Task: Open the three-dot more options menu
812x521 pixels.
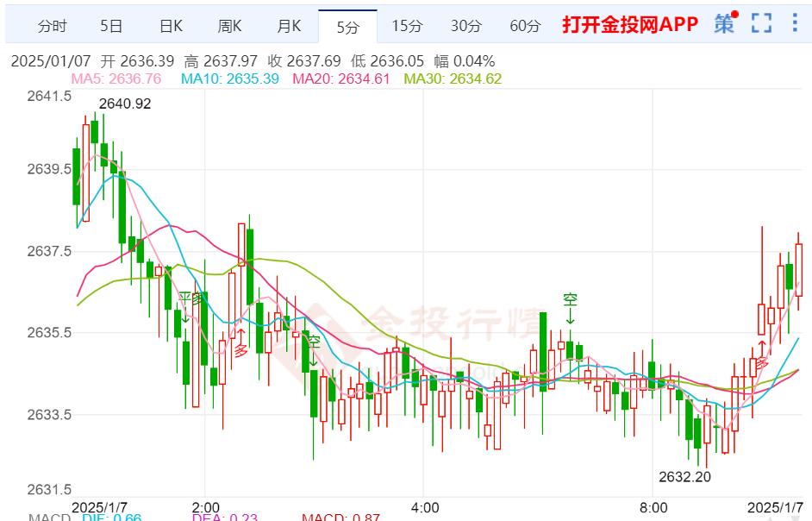Action: click(x=795, y=22)
